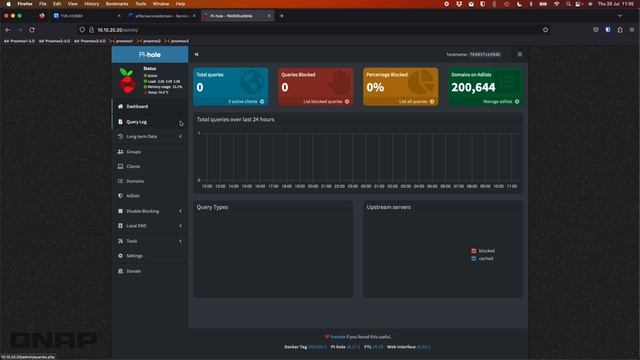Click the Domains list icon
This screenshot has width=640, height=360.
coord(120,181)
